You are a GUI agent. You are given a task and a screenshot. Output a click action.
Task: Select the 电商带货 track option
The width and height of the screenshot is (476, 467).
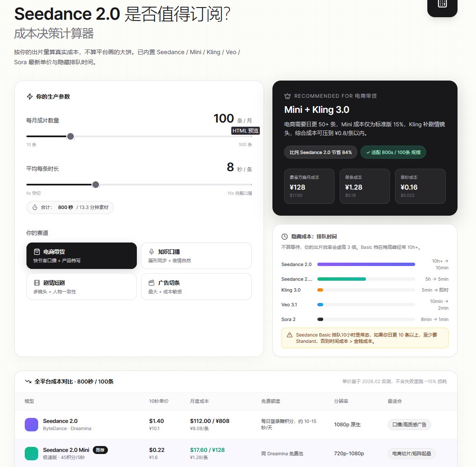coord(82,256)
